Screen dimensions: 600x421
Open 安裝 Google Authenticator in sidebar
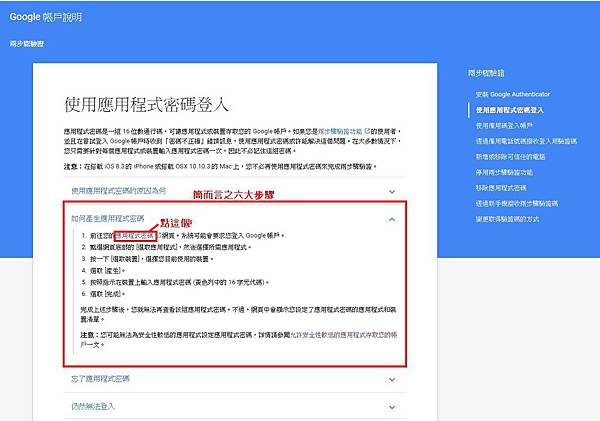(513, 94)
